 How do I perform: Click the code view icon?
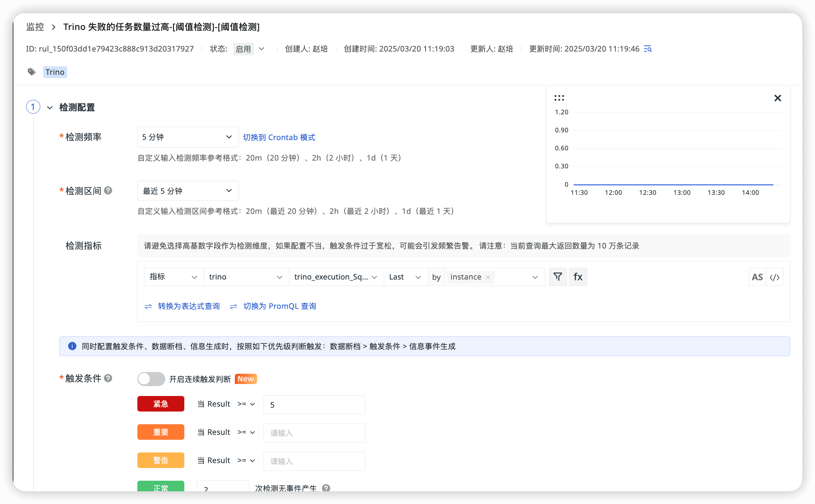click(775, 277)
